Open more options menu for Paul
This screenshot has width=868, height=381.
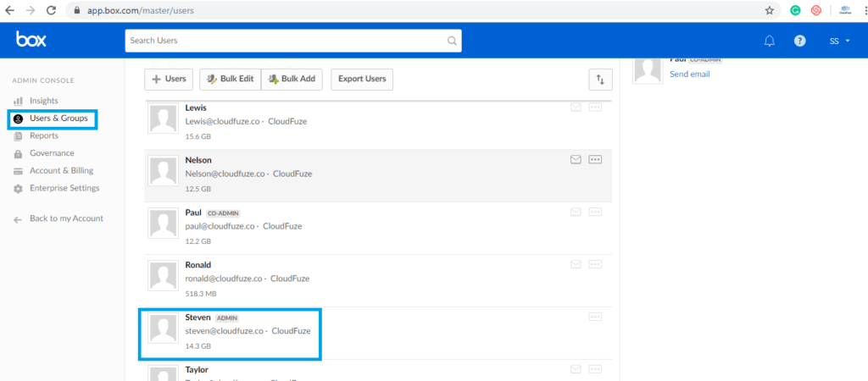(595, 212)
